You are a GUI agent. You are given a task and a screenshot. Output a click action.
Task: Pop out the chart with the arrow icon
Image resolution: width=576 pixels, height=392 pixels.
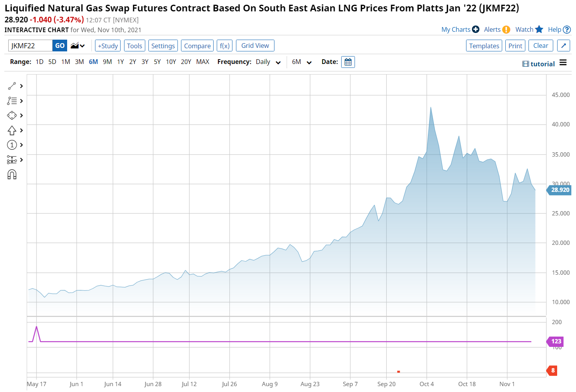pyautogui.click(x=563, y=46)
